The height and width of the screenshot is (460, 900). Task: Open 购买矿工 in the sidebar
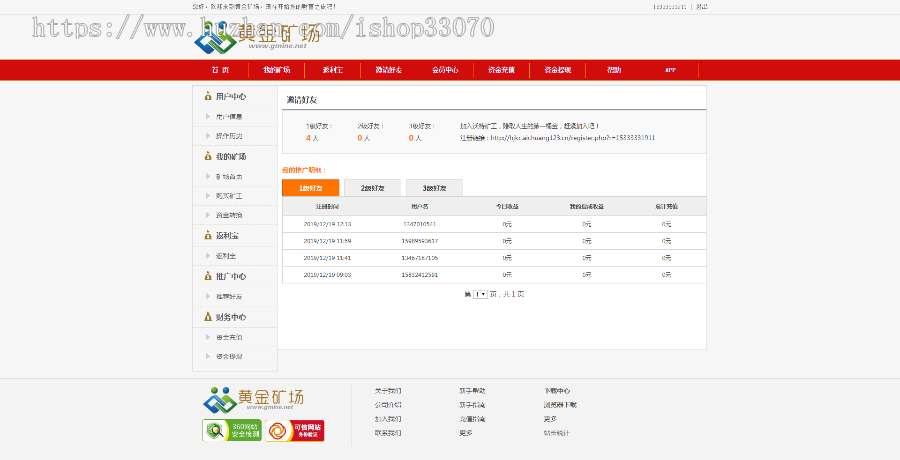(x=229, y=196)
